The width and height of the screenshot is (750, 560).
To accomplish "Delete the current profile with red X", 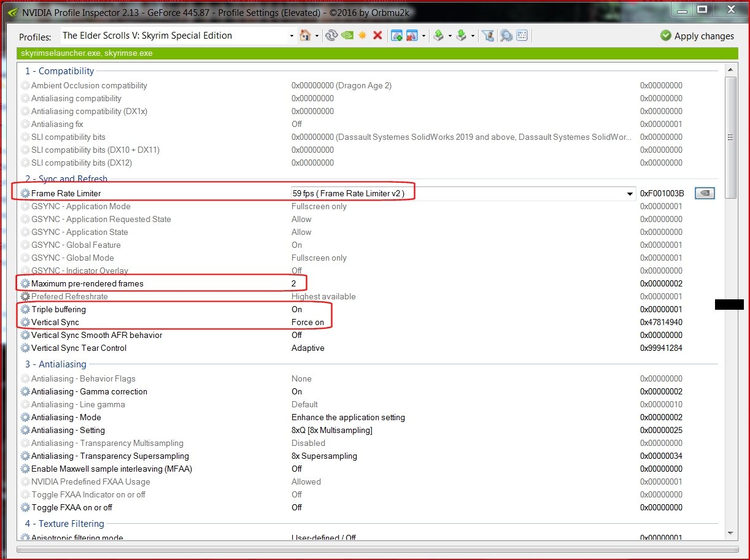I will pyautogui.click(x=377, y=36).
